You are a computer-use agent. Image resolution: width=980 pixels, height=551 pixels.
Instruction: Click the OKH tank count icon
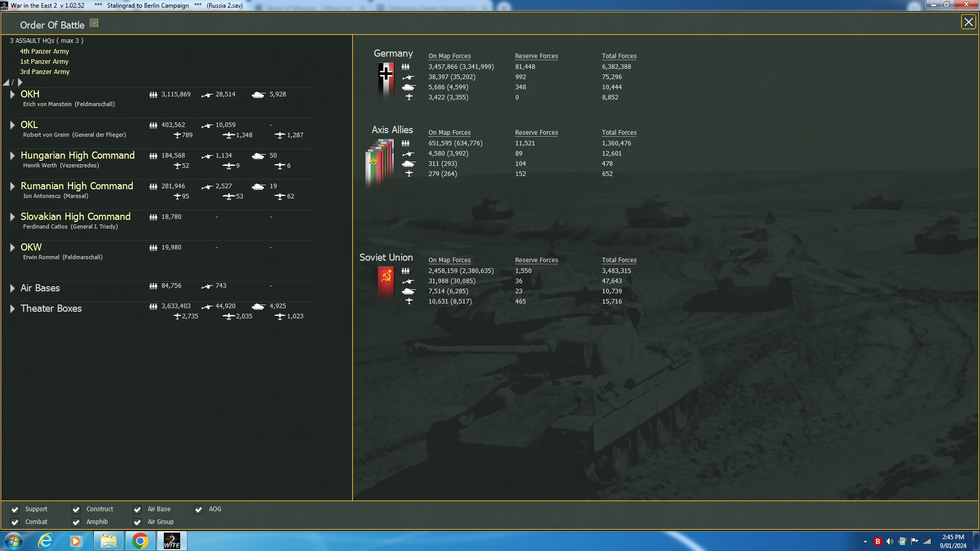pyautogui.click(x=258, y=95)
